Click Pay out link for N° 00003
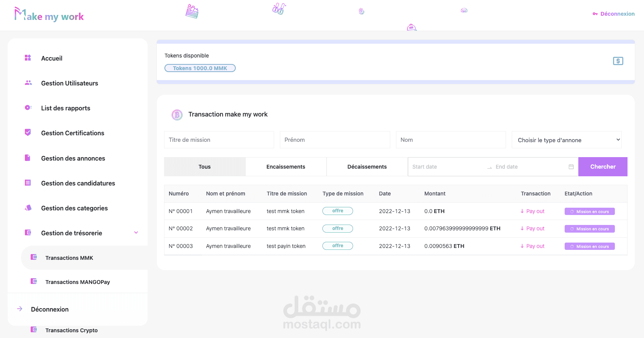644x338 pixels. pyautogui.click(x=535, y=246)
